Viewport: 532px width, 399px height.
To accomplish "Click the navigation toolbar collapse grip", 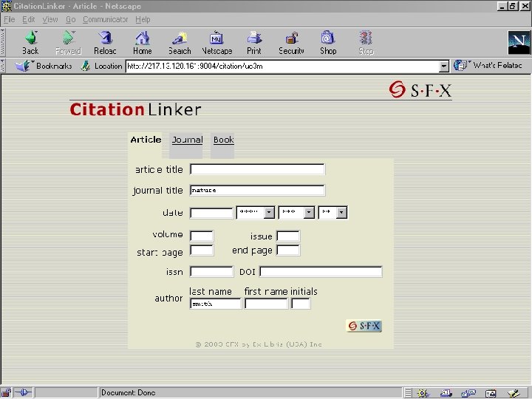I will [3, 42].
